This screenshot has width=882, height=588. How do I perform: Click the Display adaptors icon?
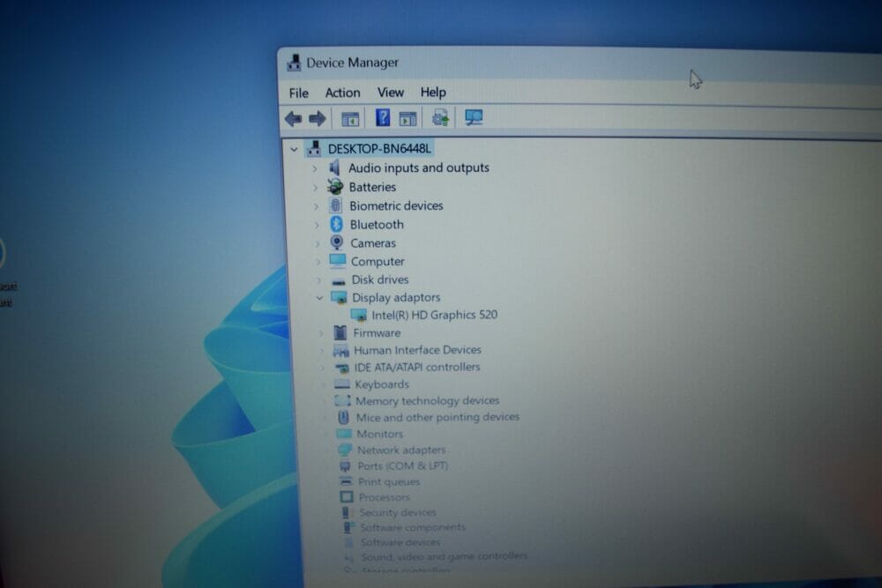click(x=339, y=297)
